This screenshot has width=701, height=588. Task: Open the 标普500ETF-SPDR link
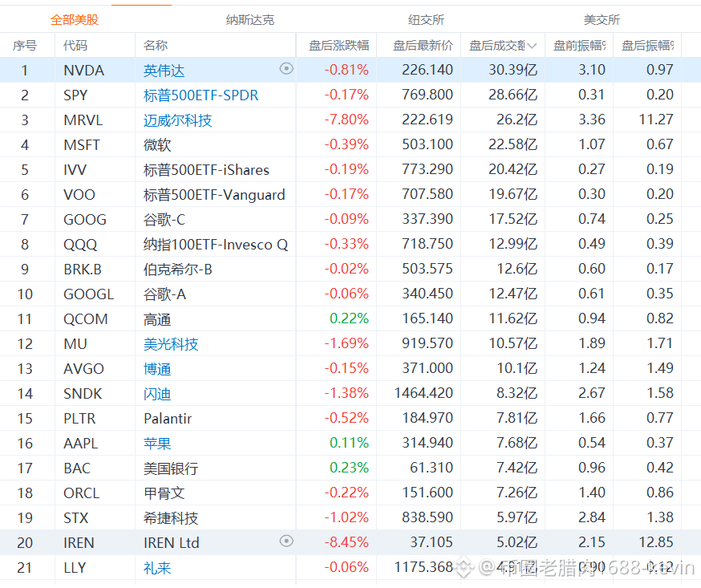pyautogui.click(x=201, y=95)
